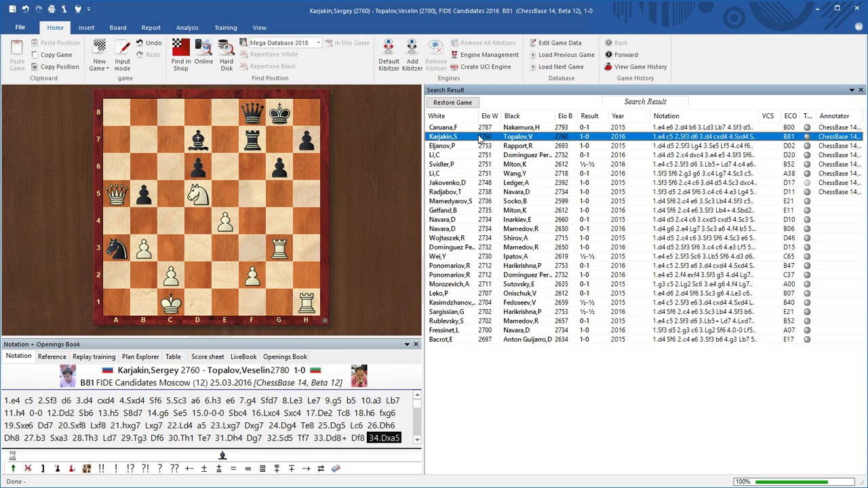Switch to the Insert ribbon tab
This screenshot has height=488, width=868.
point(86,28)
